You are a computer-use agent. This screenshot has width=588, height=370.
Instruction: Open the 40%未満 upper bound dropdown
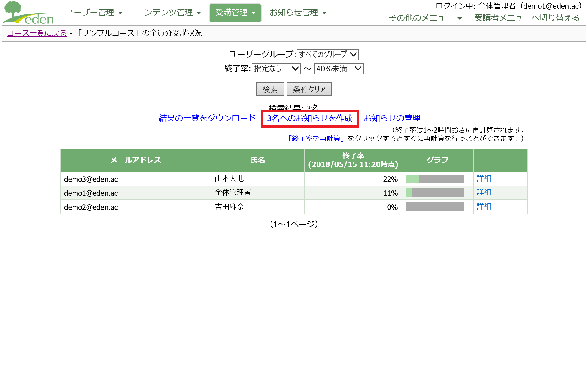pyautogui.click(x=339, y=69)
